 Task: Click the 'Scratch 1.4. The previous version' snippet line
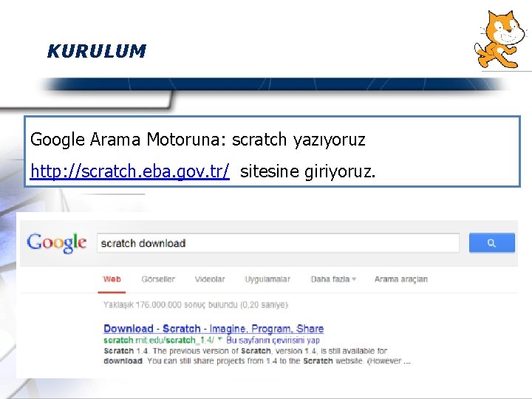(x=245, y=351)
